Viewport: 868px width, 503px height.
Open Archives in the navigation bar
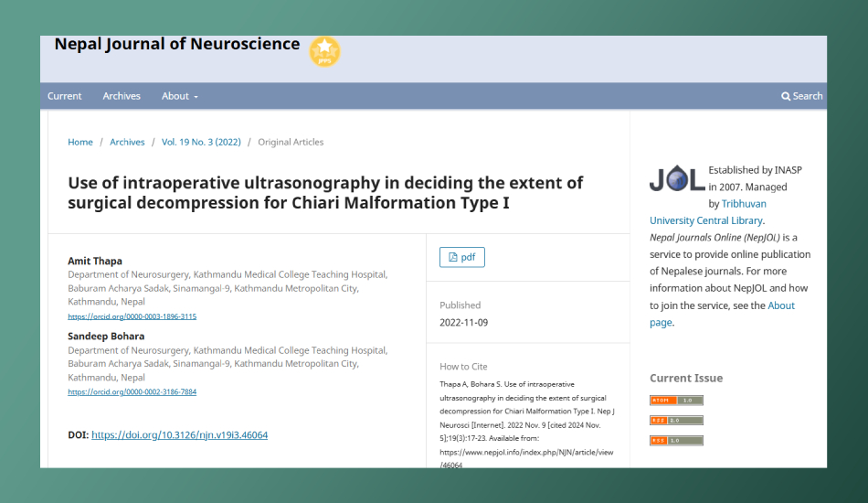tap(122, 96)
